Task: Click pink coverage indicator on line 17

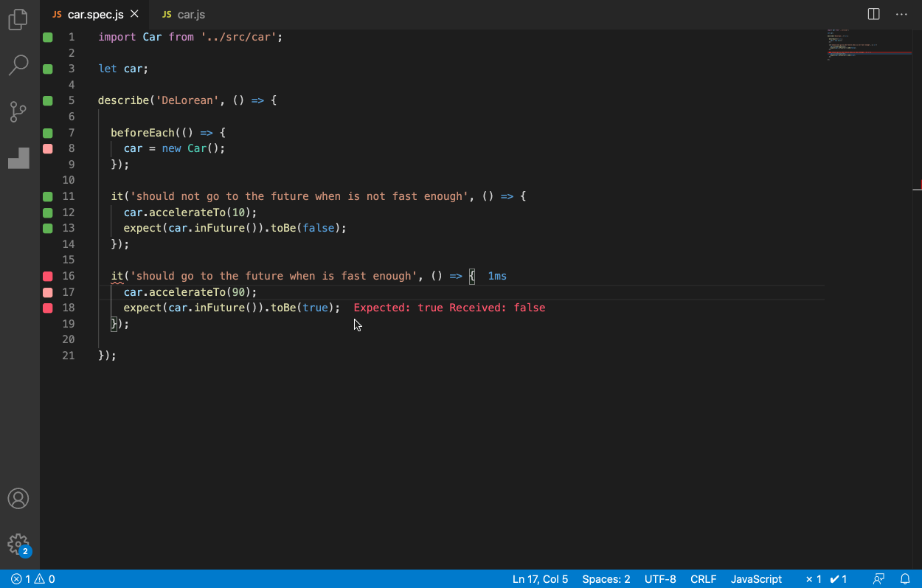Action: (48, 292)
